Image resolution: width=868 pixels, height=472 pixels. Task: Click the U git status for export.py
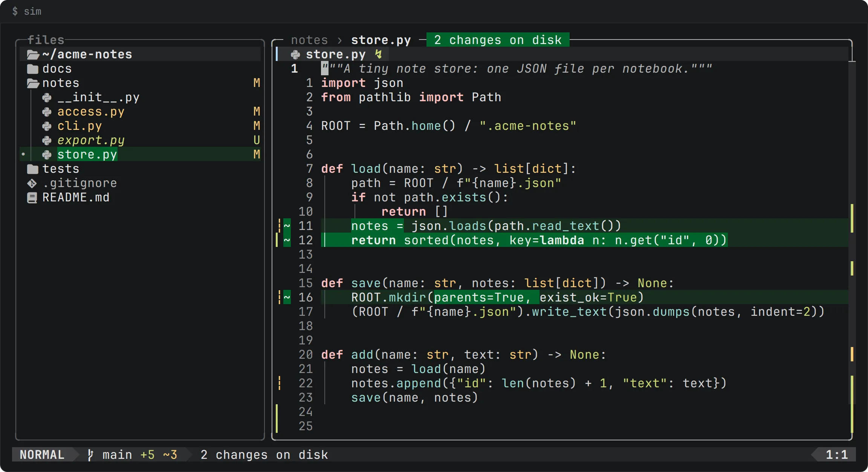[257, 140]
